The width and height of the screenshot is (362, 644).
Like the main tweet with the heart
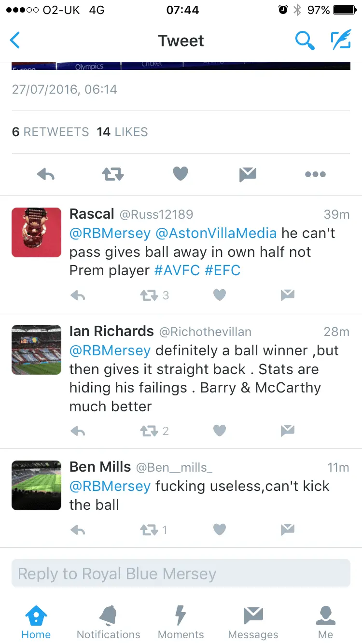coord(181,174)
